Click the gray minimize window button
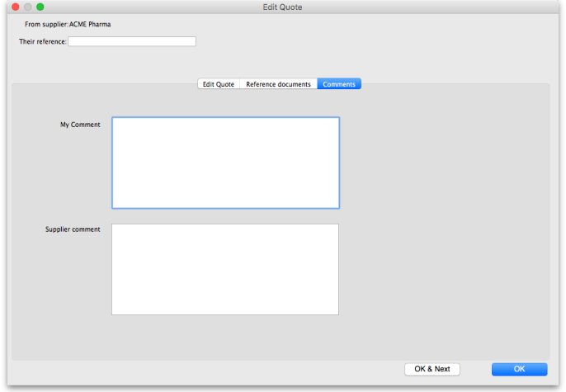566x392 pixels. pos(27,7)
